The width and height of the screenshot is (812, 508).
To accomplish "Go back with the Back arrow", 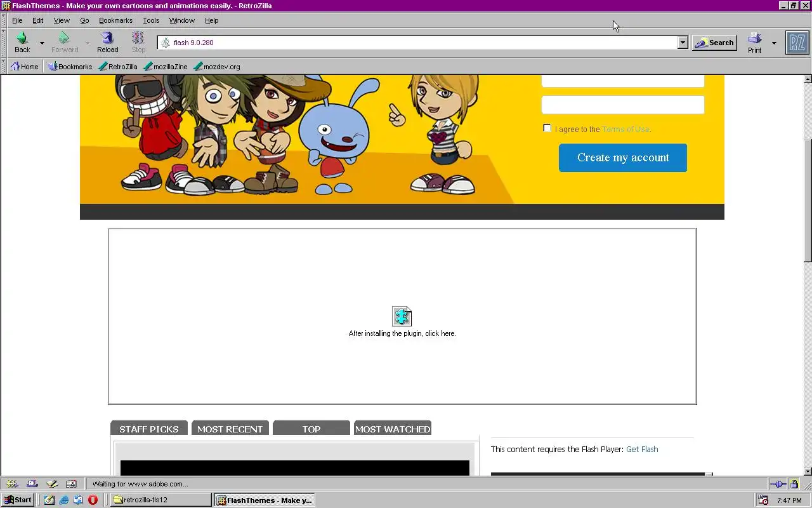I will [23, 42].
